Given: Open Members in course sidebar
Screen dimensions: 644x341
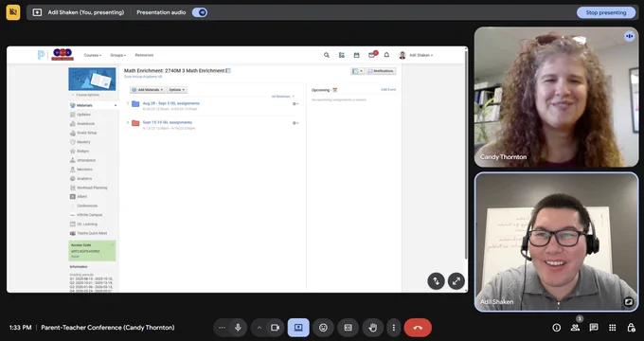Looking at the screenshot, I should pos(84,170).
